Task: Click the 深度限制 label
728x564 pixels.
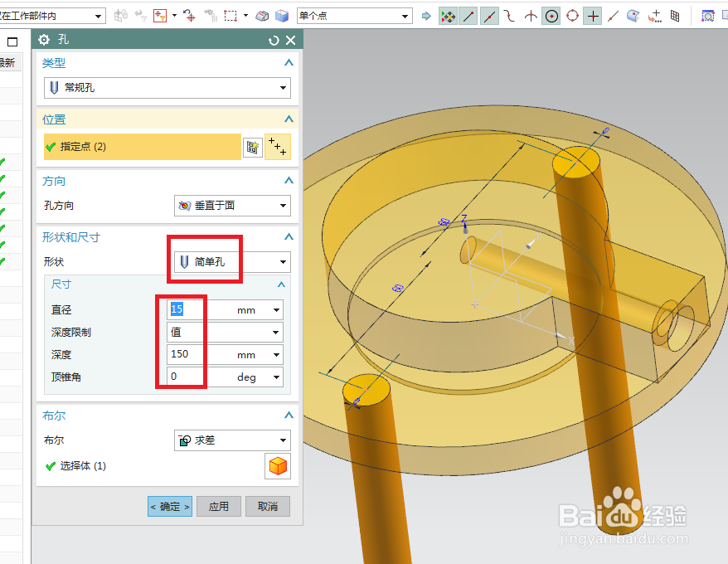Action: click(71, 333)
